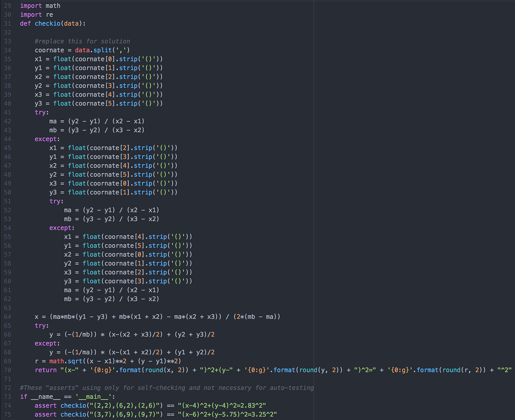Click line number 50 in the gutter

point(7,192)
